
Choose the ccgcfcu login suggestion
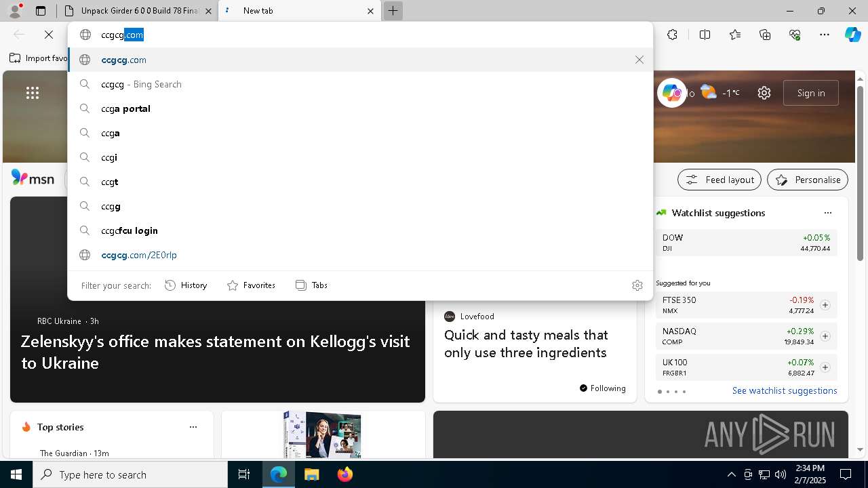click(360, 230)
